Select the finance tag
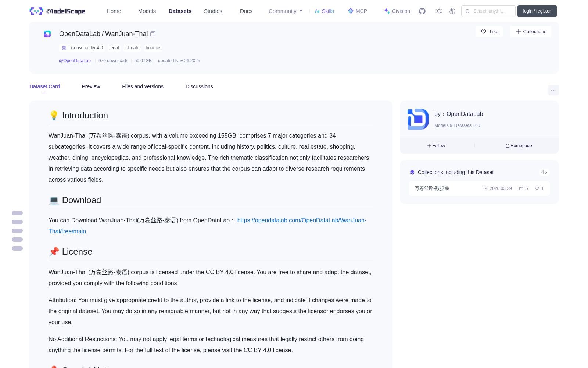The image size is (588, 368). 153,48
